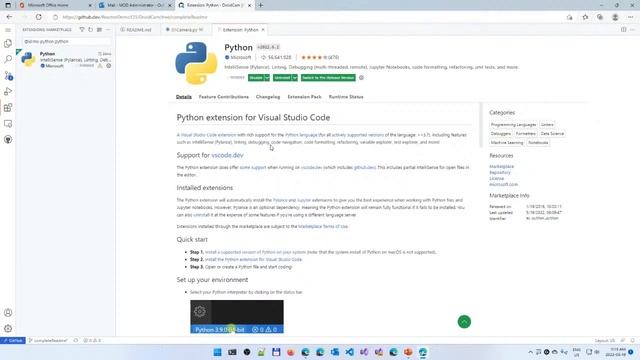Click the extensions search input field
Image resolution: width=640 pixels, height=360 pixels.
click(x=67, y=42)
